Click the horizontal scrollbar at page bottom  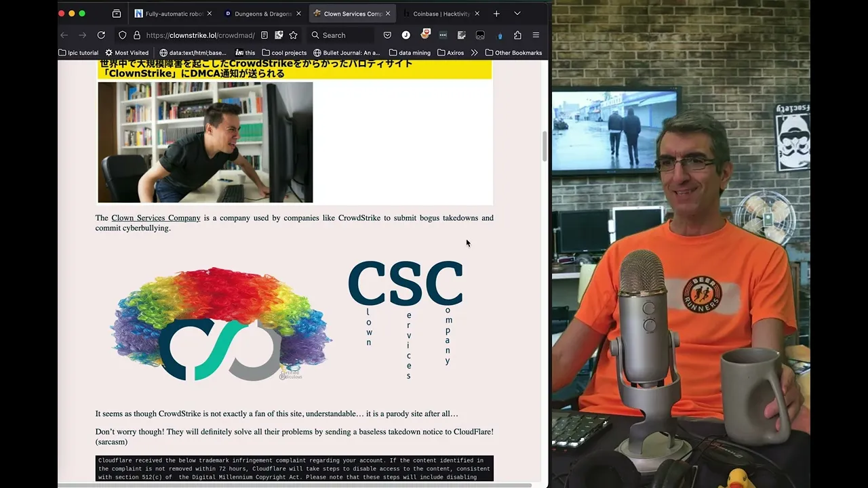[293, 485]
